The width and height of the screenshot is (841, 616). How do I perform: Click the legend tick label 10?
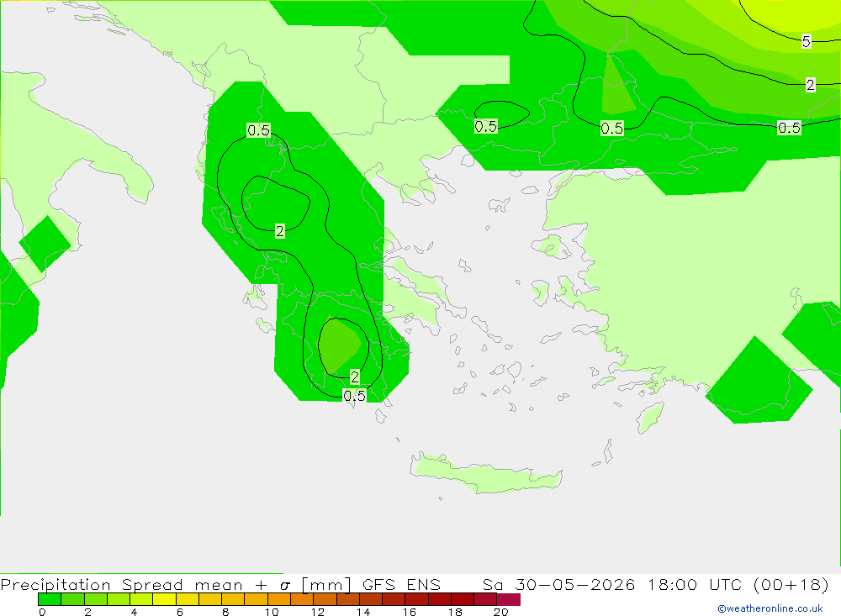tap(272, 612)
